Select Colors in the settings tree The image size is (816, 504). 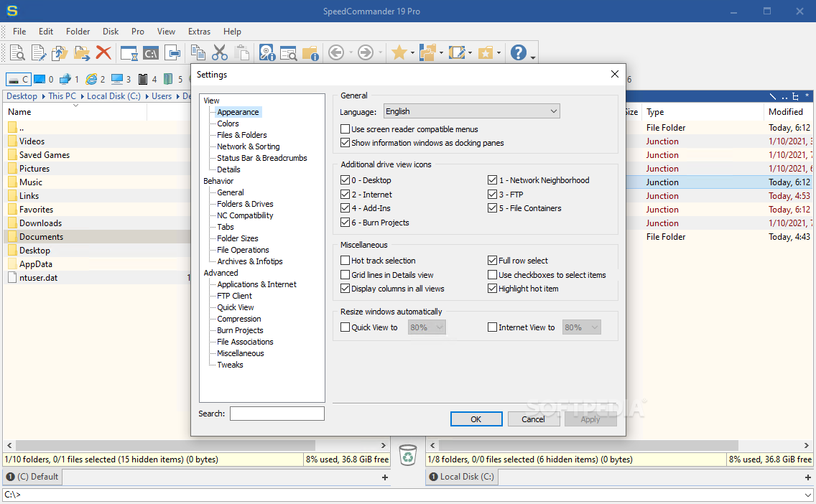click(228, 123)
